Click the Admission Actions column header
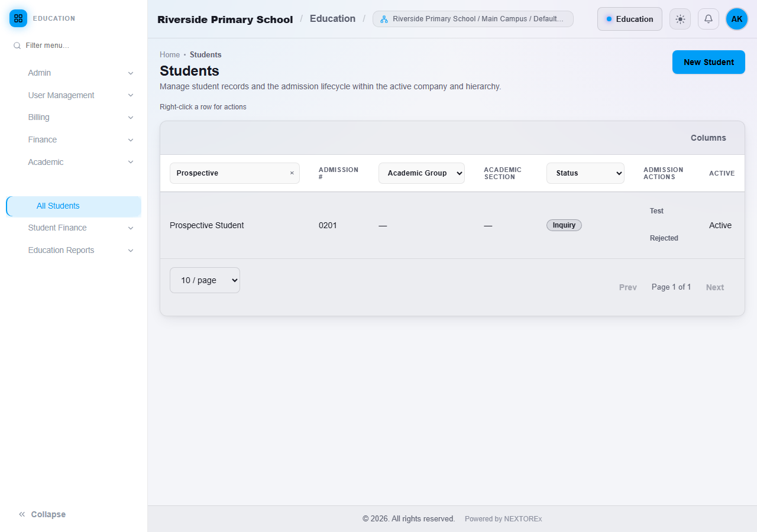757x532 pixels. point(664,173)
